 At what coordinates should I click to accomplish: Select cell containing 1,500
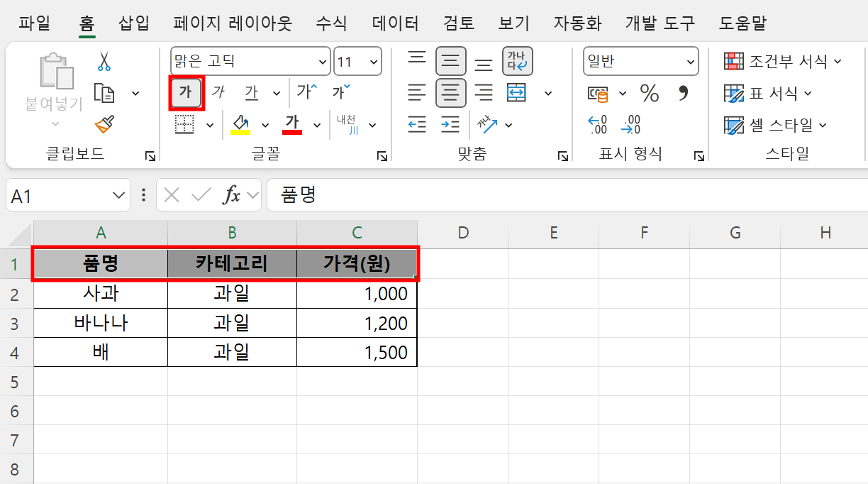point(357,352)
